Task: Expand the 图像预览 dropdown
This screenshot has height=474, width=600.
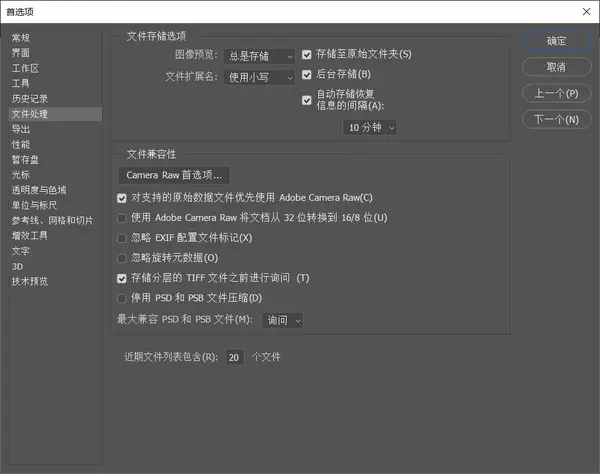Action: [x=259, y=56]
